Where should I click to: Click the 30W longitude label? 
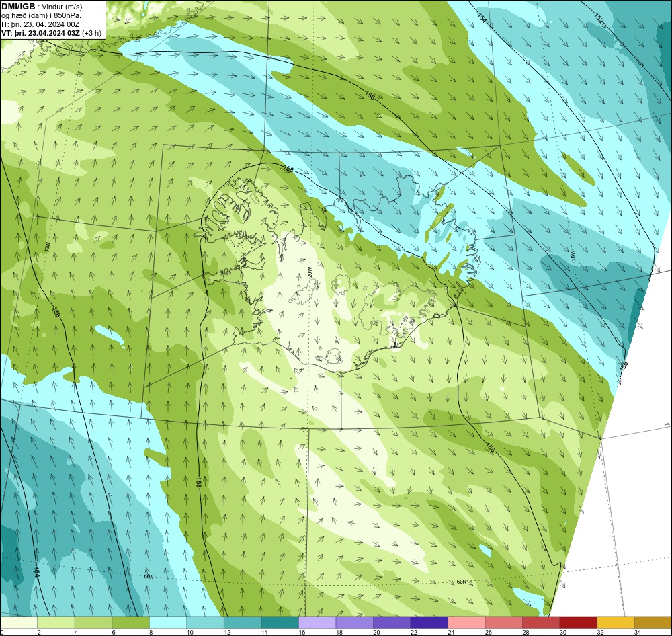pos(48,246)
